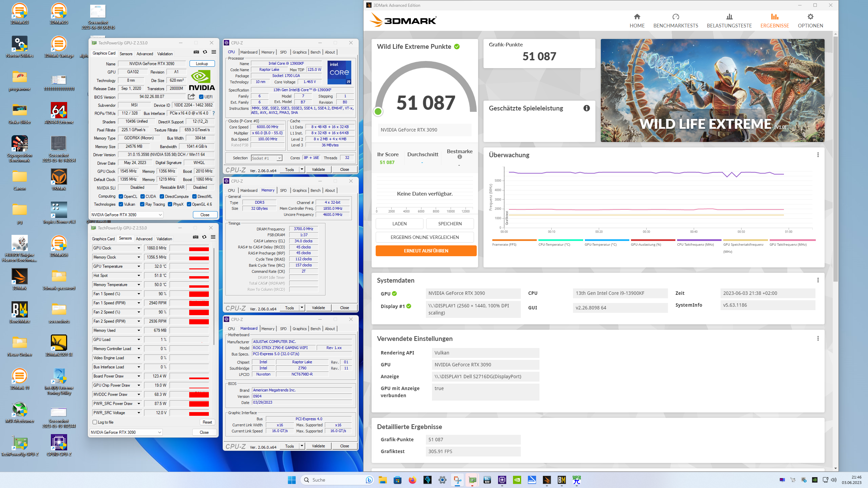Open Graphics tab in middle CPU-Z window
This screenshot has width=868, height=488.
[x=299, y=190]
